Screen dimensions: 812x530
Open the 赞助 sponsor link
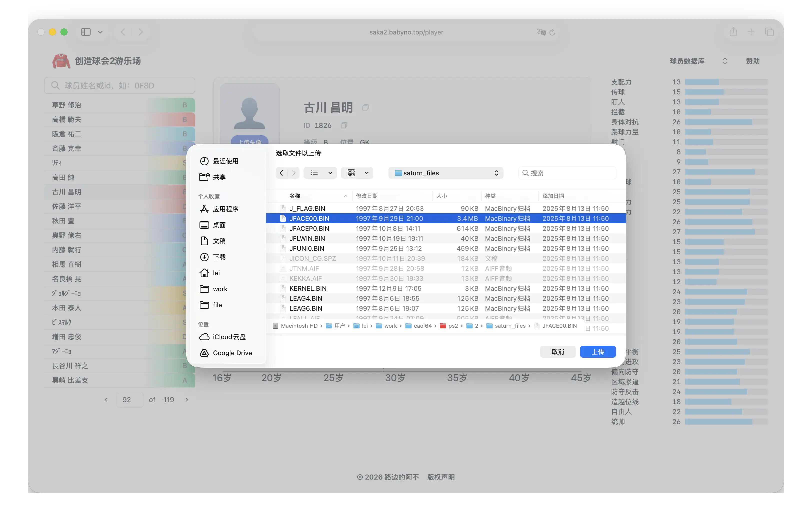tap(753, 61)
